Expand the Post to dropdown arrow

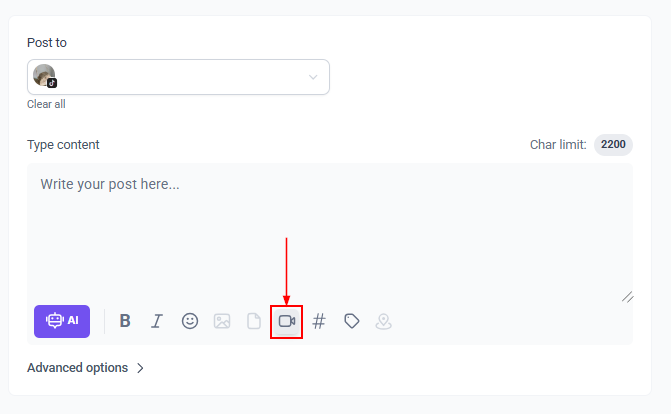[x=313, y=77]
